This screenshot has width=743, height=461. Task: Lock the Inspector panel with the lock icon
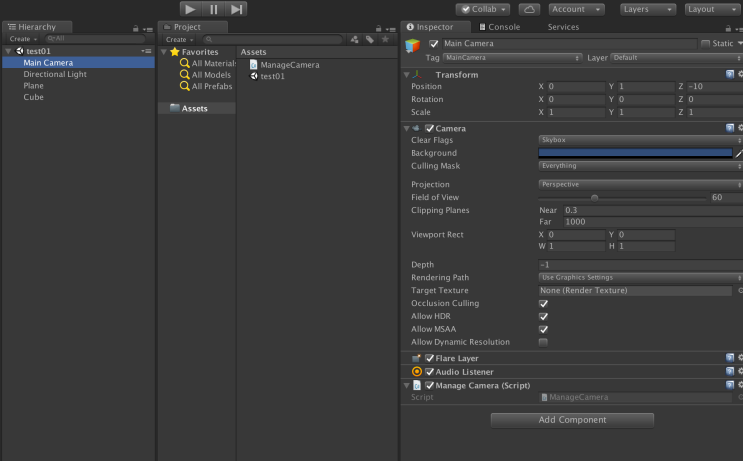click(728, 28)
